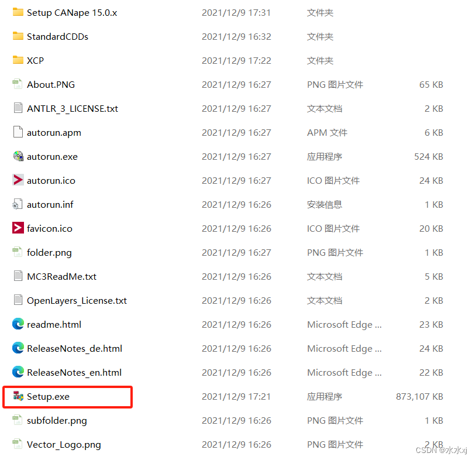Select the file name MC3ReadMe.txt
The width and height of the screenshot is (476, 460).
(x=61, y=276)
